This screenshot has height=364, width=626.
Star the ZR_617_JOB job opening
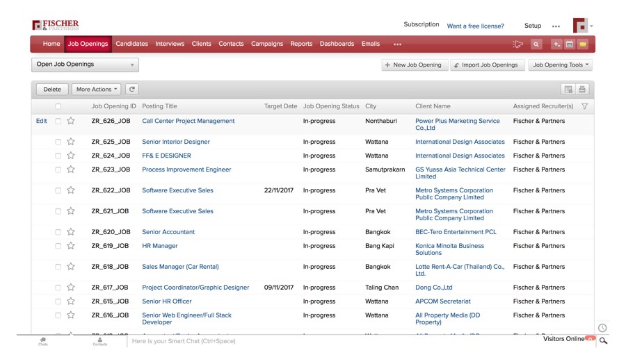click(71, 287)
